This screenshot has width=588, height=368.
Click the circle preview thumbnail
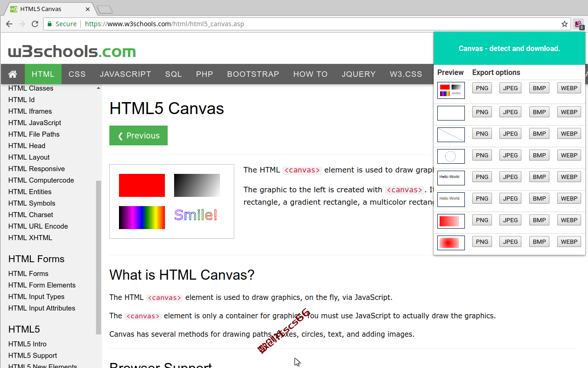(x=451, y=156)
